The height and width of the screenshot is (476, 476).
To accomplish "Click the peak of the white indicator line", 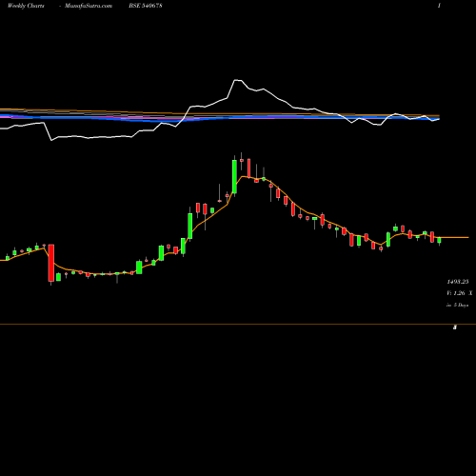I will coord(236,80).
